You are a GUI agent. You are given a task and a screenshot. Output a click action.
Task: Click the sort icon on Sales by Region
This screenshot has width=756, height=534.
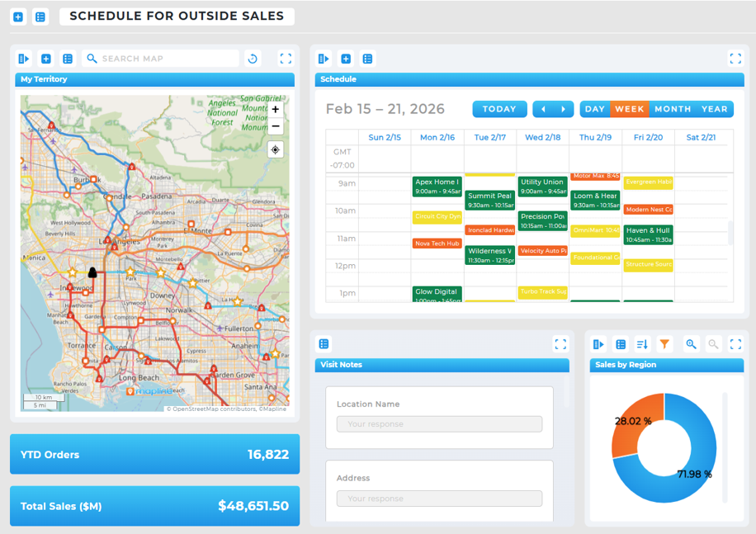[x=642, y=344]
